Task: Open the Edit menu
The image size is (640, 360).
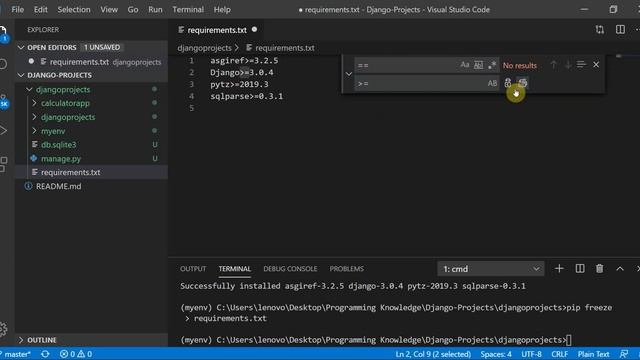Action: pyautogui.click(x=40, y=9)
